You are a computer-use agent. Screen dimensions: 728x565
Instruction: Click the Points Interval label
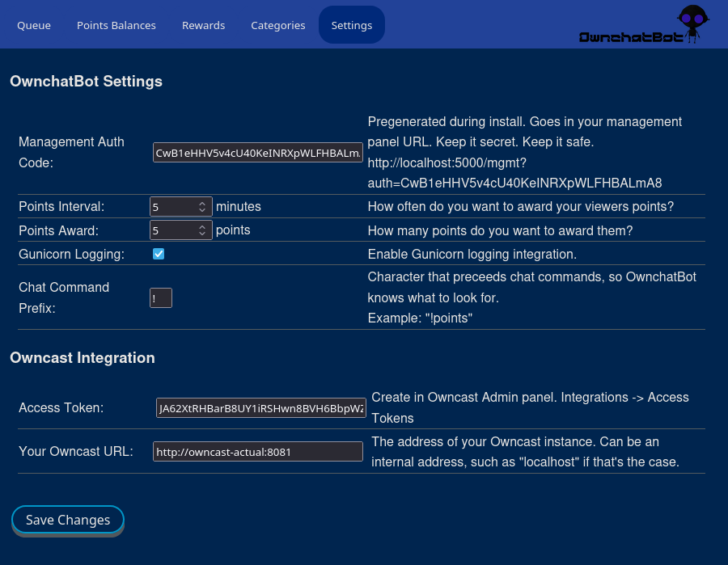(61, 206)
